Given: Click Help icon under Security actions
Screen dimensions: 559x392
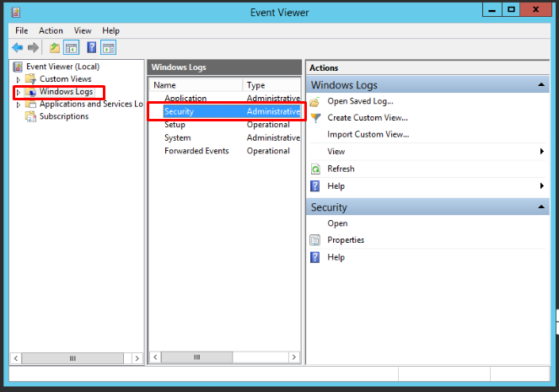Looking at the screenshot, I should point(315,257).
